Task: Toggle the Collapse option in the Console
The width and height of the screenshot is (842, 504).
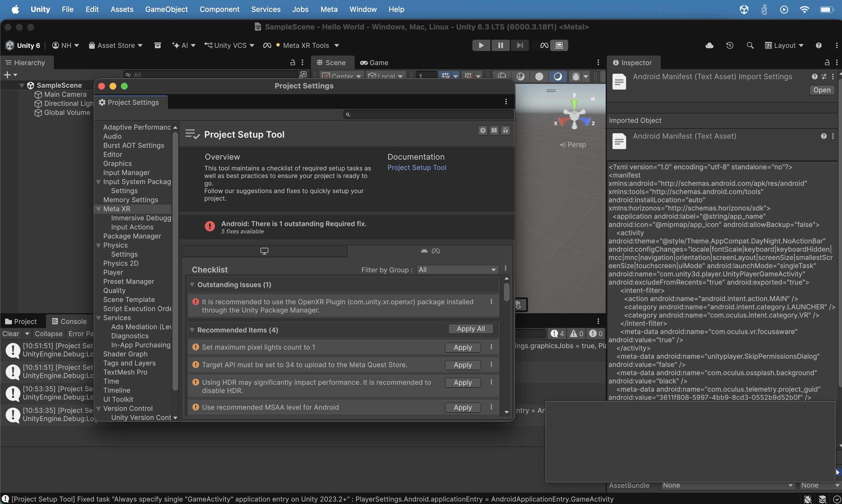Action: point(49,334)
